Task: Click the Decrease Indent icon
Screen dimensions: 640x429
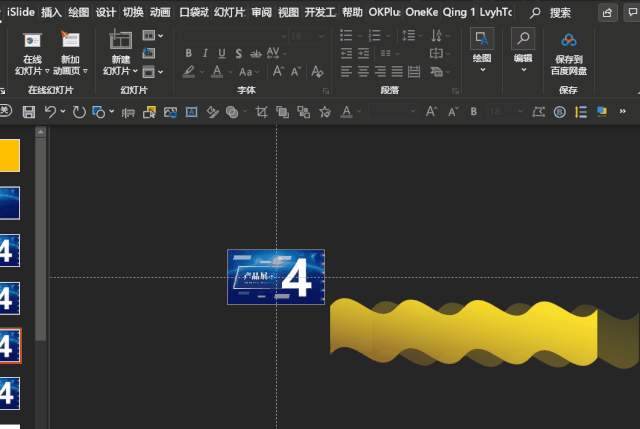Action: pos(346,53)
